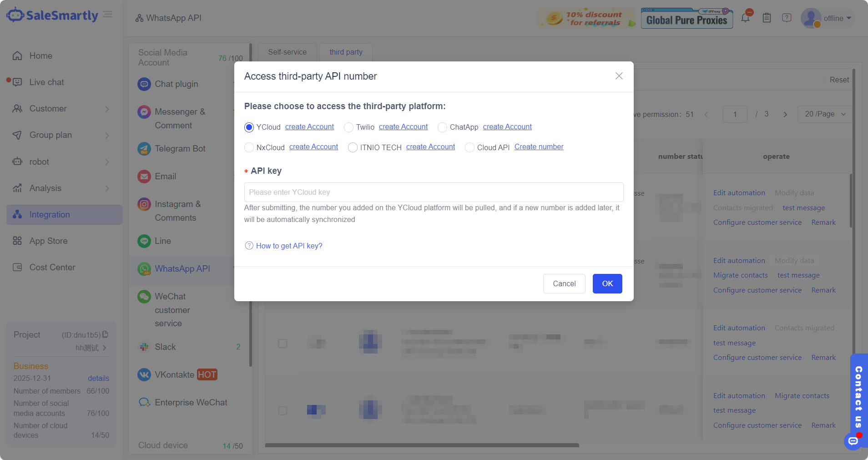
Task: Open the Telegram Bot channel icon
Action: click(x=144, y=149)
